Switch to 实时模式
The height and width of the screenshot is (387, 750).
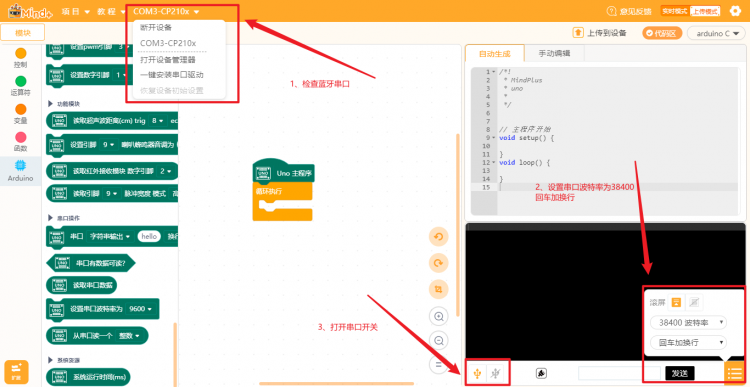pyautogui.click(x=674, y=11)
